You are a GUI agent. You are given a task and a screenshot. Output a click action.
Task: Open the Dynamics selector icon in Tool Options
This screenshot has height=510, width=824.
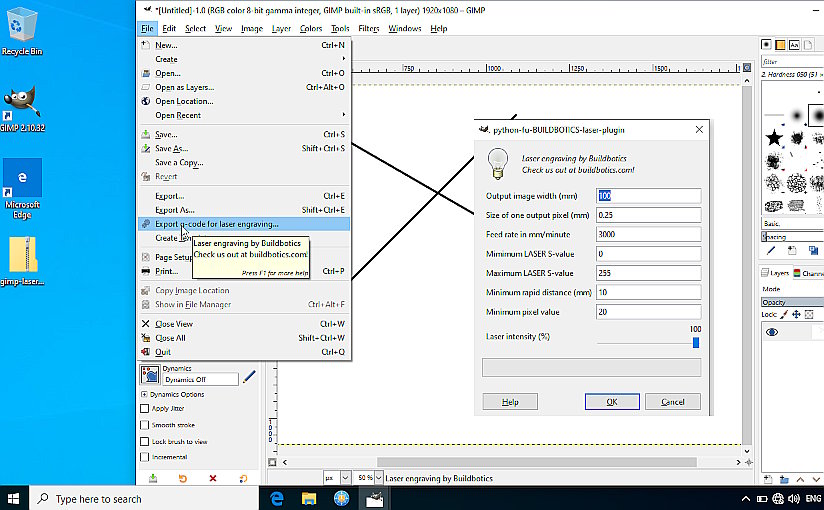pos(150,374)
